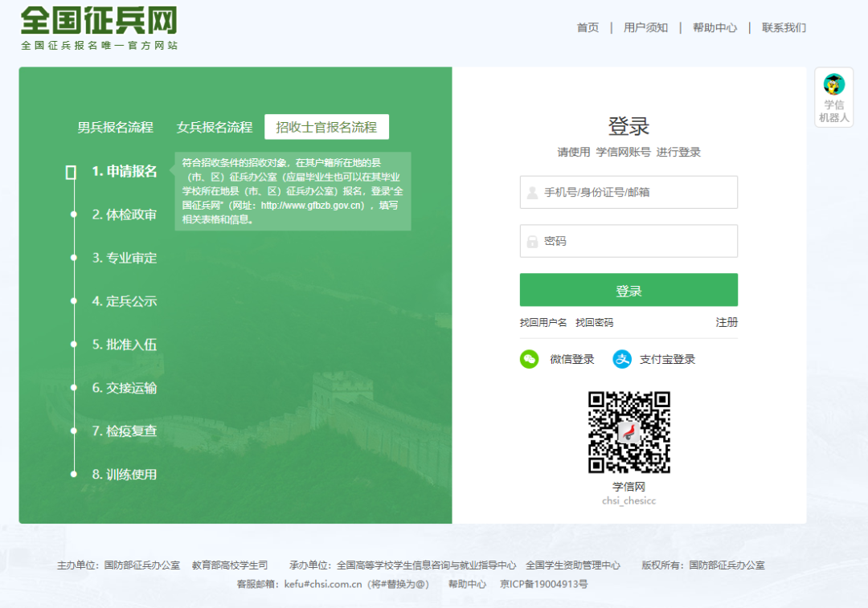Focus the 手机号/身份证号/邮箱 input field
Image resolution: width=868 pixels, height=608 pixels.
point(635,193)
